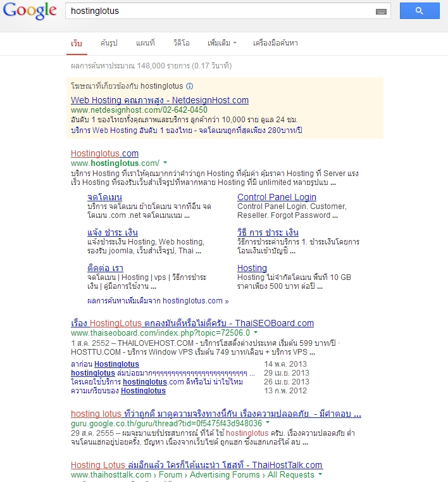This screenshot has height=482, width=448.
Task: Expand arrow beside thaihosttalk.com breadcrumb
Action: point(320,474)
